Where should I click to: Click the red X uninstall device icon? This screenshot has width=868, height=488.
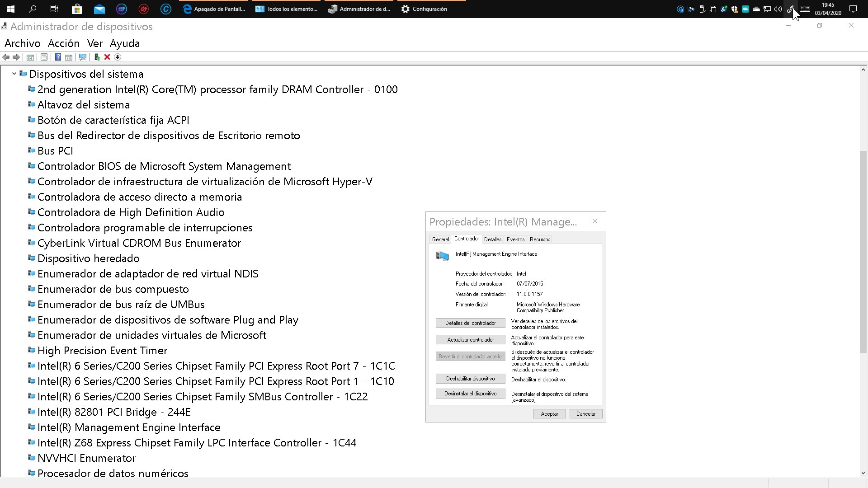[x=107, y=57]
